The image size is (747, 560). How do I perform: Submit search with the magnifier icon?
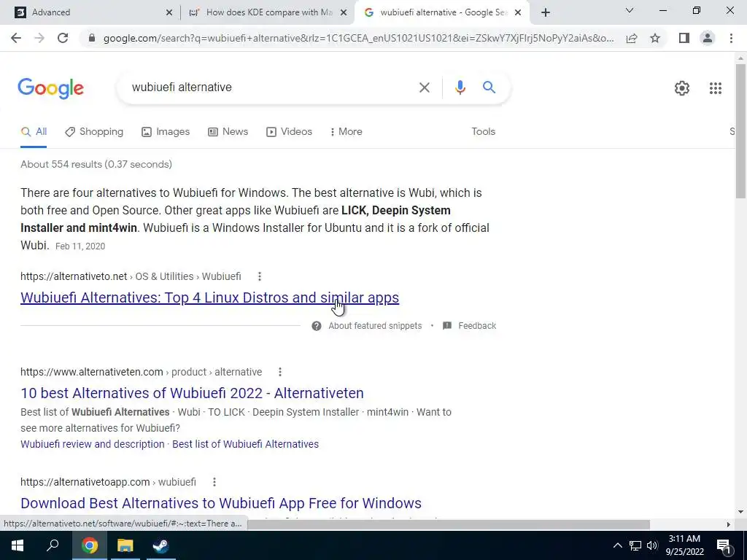click(x=489, y=87)
